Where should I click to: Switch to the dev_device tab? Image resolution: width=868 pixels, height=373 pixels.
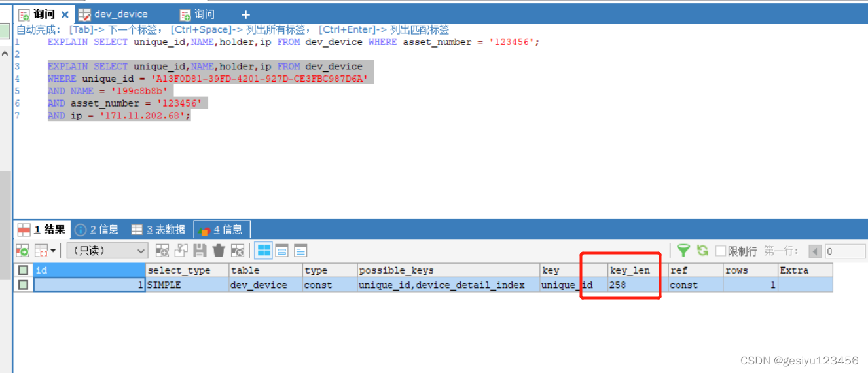coord(113,14)
